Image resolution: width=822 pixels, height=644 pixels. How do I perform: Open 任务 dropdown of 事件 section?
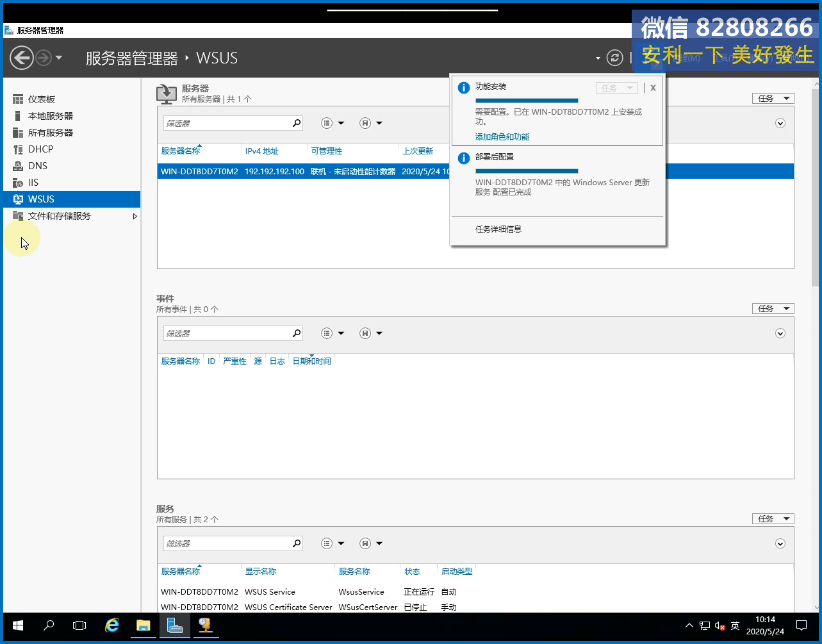[773, 308]
